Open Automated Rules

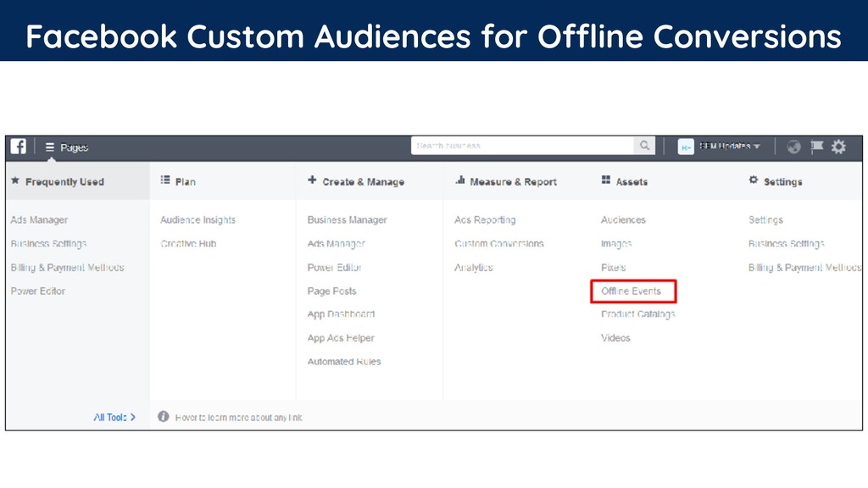tap(344, 361)
